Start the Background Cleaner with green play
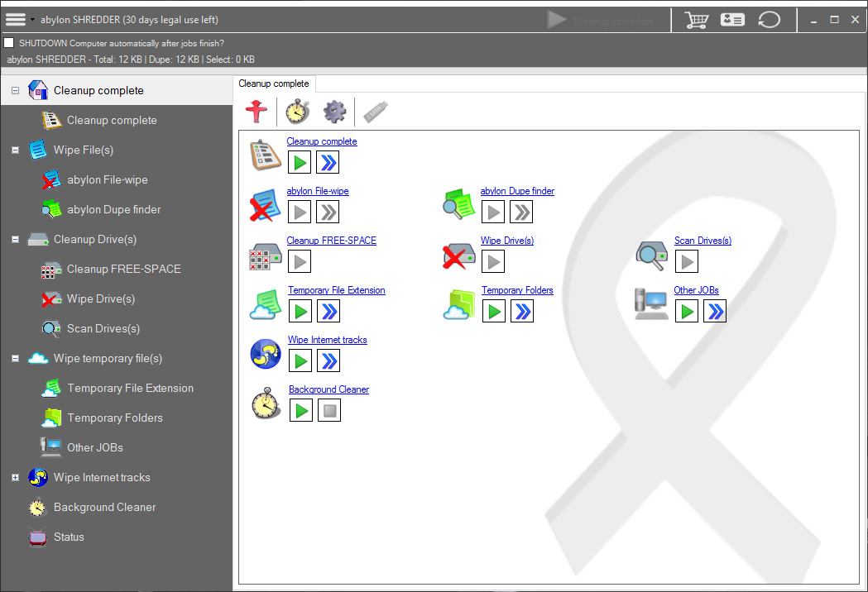 [x=301, y=410]
